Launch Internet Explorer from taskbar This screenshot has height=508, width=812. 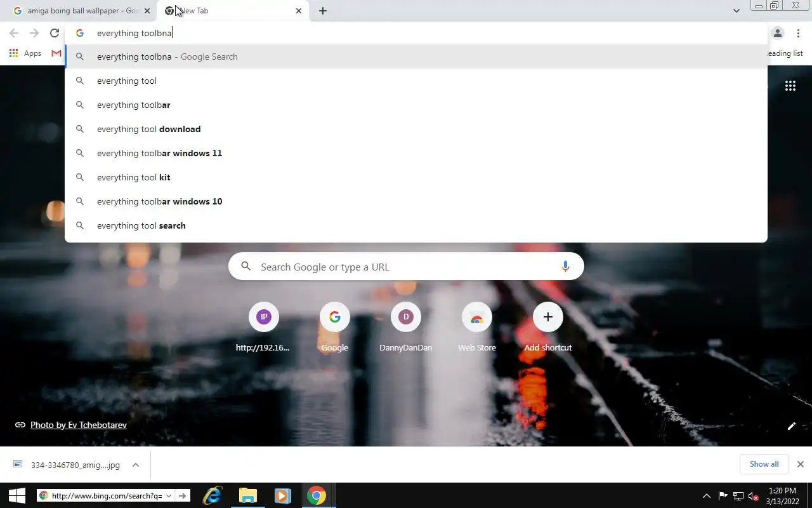click(212, 495)
